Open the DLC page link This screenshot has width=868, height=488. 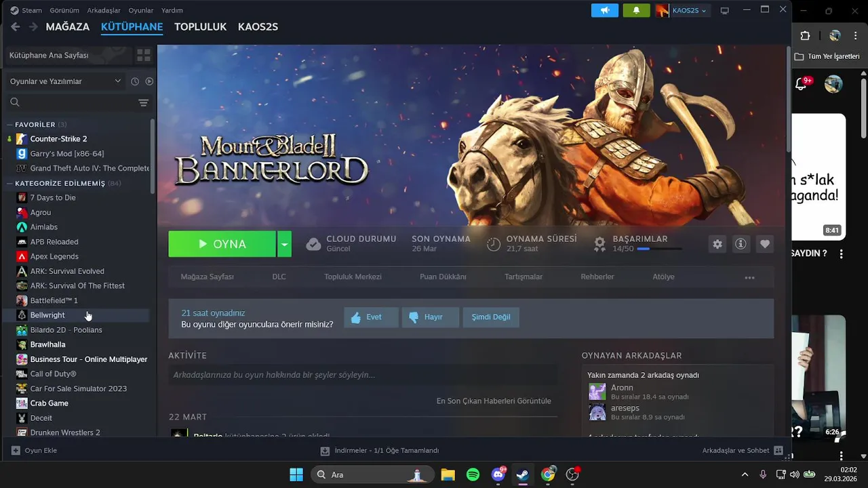click(279, 277)
